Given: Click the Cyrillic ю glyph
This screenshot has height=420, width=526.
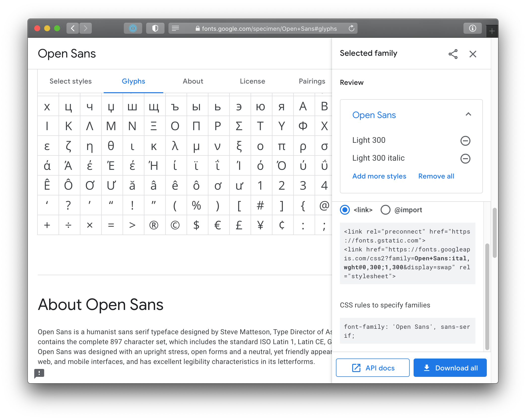Looking at the screenshot, I should click(260, 107).
